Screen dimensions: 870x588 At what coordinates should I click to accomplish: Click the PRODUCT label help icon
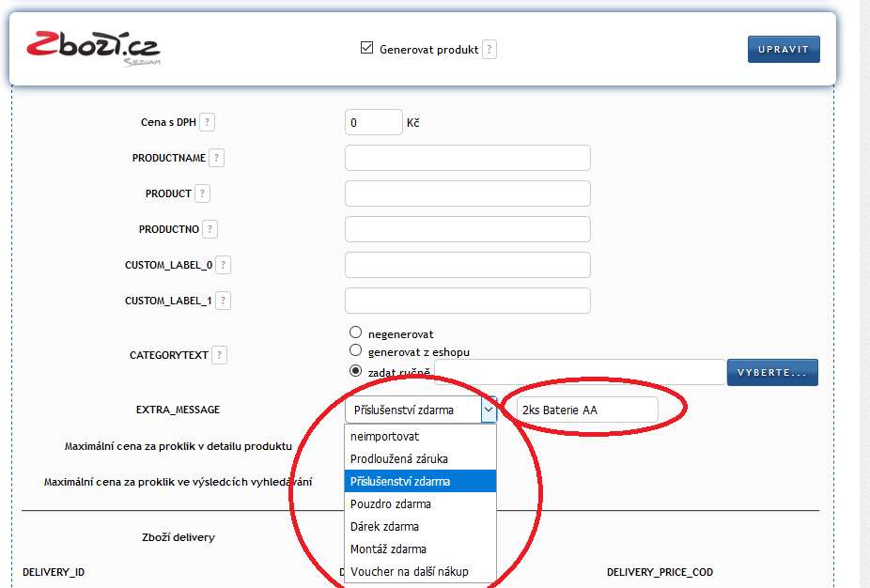coord(203,193)
